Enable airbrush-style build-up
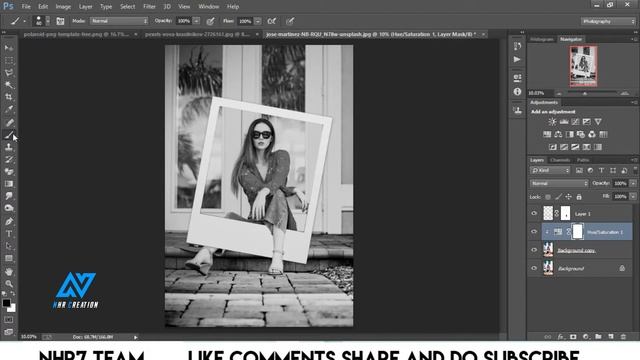The width and height of the screenshot is (640, 360). (x=271, y=21)
